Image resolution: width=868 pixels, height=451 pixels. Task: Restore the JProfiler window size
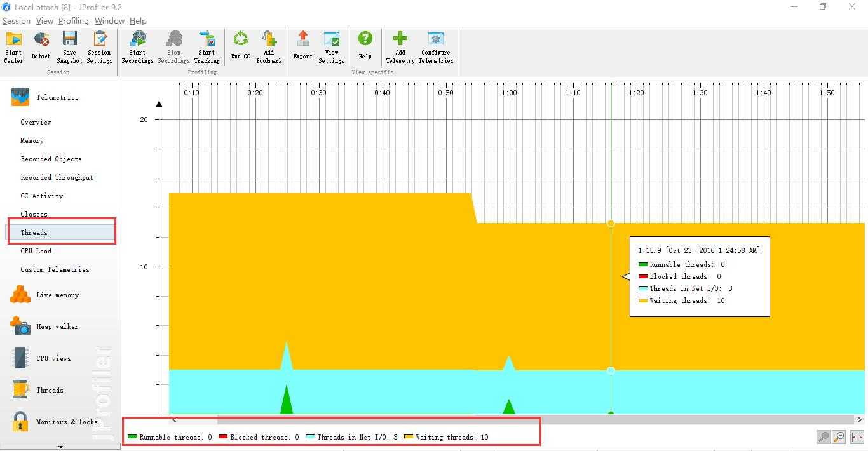(823, 7)
